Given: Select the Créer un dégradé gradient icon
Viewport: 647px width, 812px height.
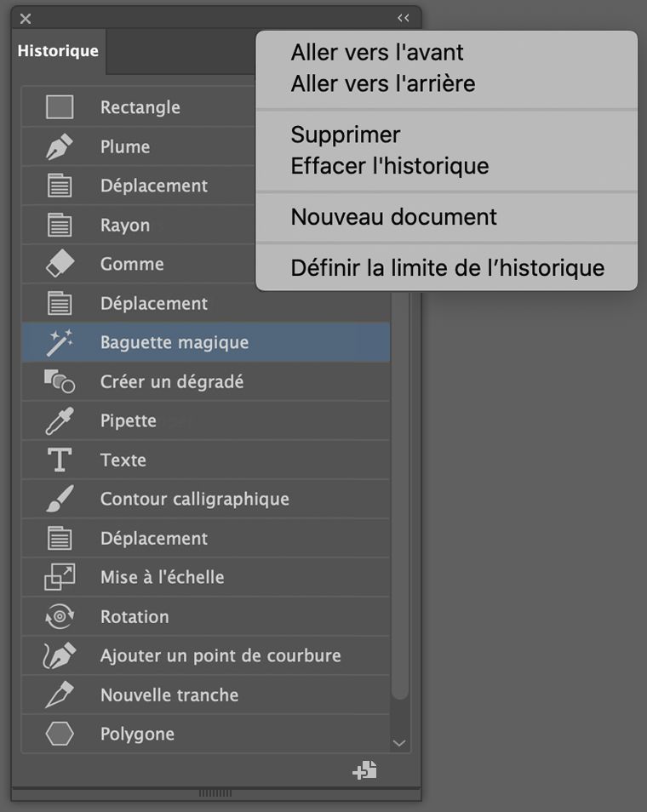Looking at the screenshot, I should coord(59,381).
